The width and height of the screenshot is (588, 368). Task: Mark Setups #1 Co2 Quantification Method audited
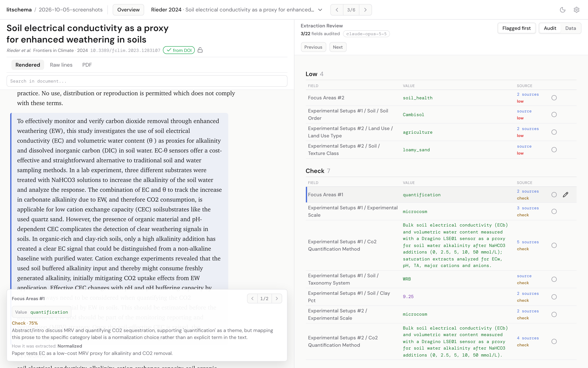pos(554,245)
